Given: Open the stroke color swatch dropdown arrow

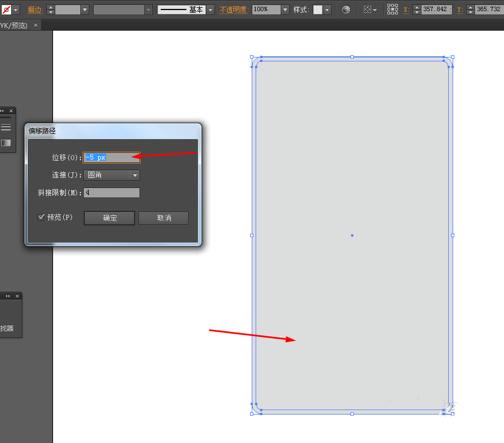Looking at the screenshot, I should coord(16,9).
